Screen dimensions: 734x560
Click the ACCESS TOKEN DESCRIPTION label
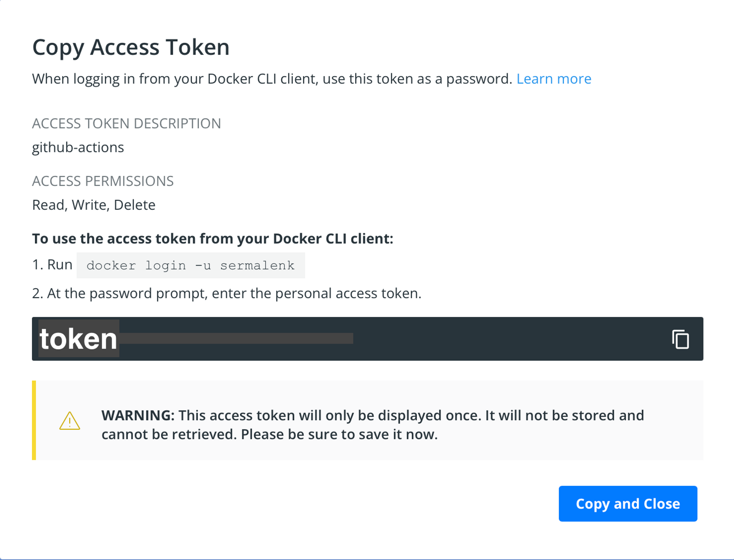coord(126,124)
